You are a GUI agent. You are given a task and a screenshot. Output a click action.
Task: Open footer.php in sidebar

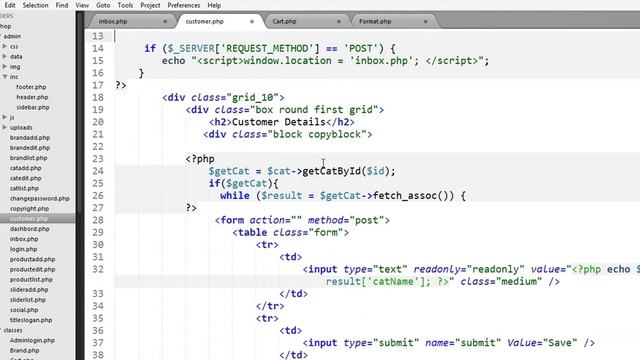[31, 87]
